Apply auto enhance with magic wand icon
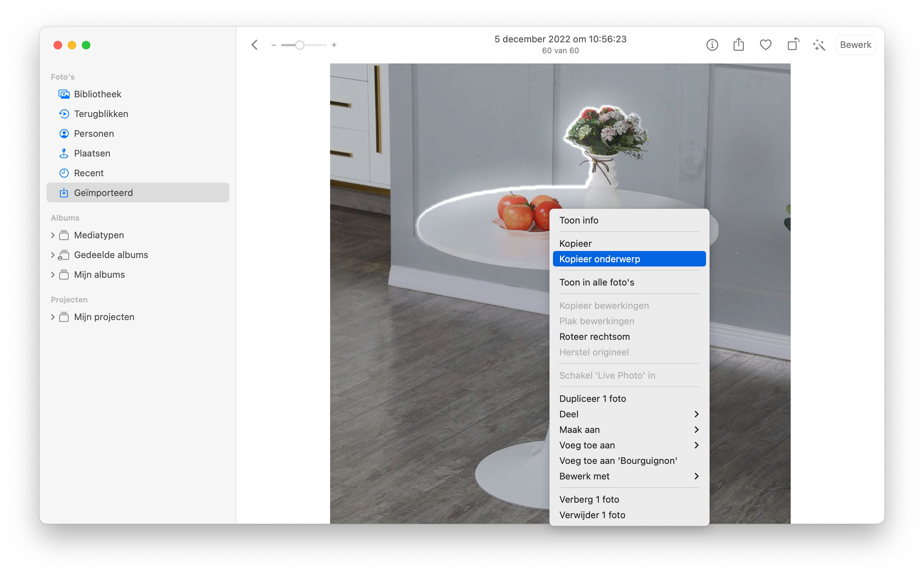Viewport: 924px width, 576px height. [819, 45]
